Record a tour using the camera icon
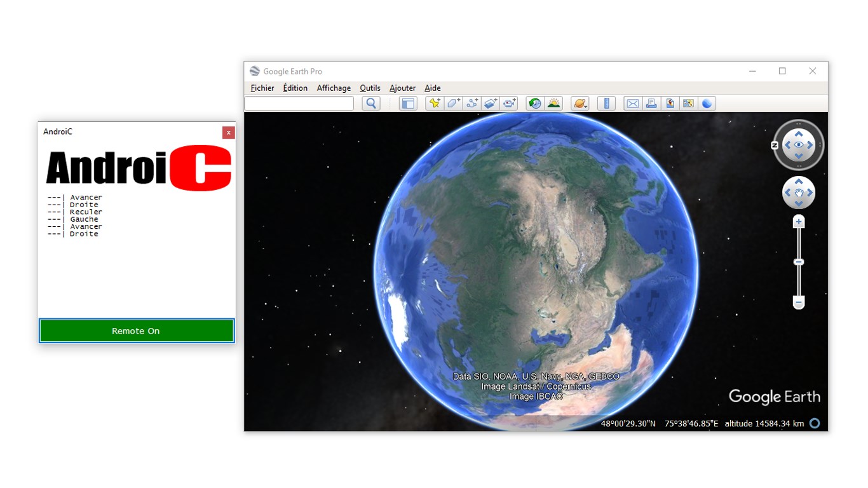The height and width of the screenshot is (488, 868). tap(508, 103)
